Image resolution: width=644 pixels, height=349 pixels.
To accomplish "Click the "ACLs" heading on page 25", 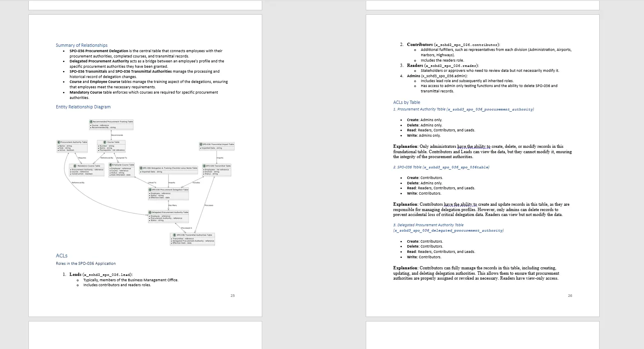I will [62, 255].
